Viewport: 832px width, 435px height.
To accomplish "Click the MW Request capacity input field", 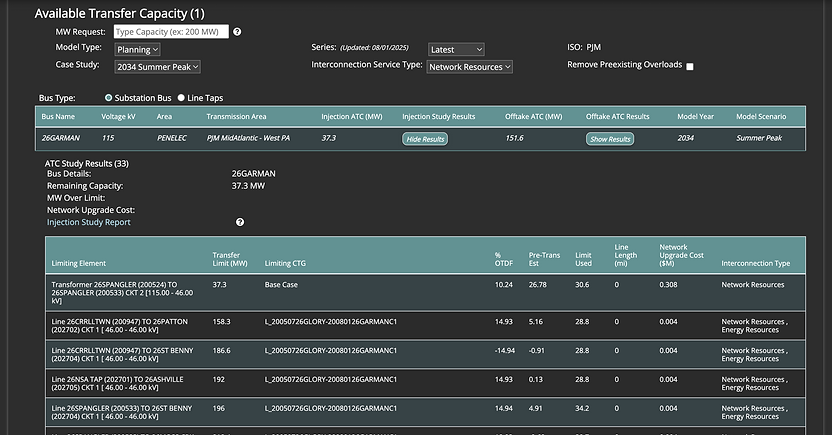I will point(171,32).
